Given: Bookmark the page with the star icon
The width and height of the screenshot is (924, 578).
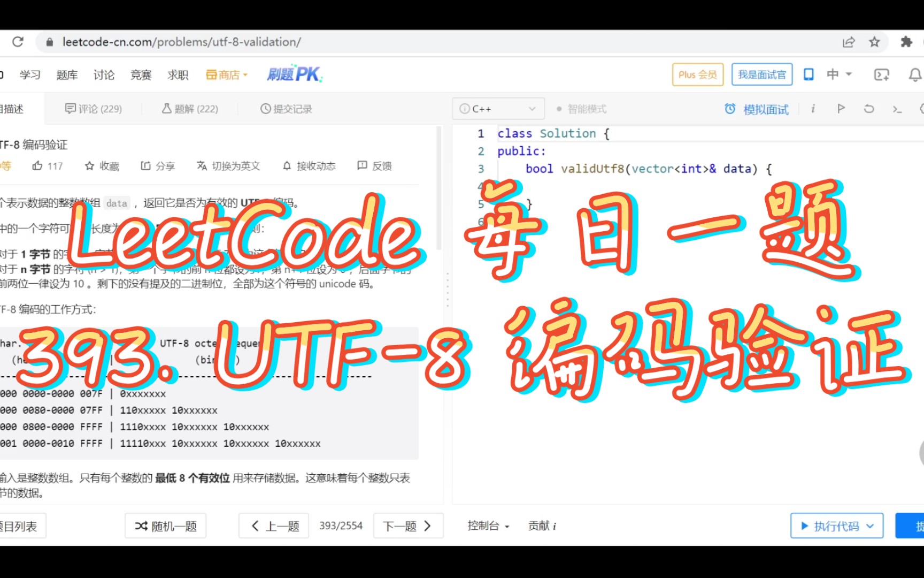Looking at the screenshot, I should [874, 42].
